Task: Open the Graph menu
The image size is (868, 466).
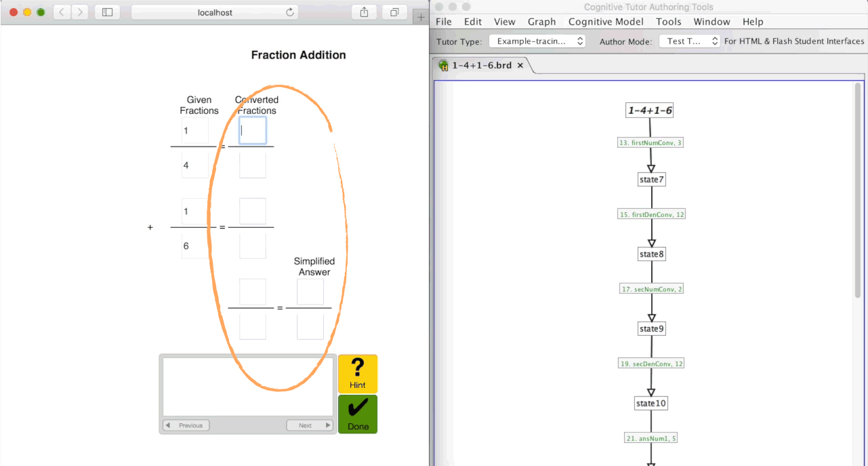Action: click(541, 22)
